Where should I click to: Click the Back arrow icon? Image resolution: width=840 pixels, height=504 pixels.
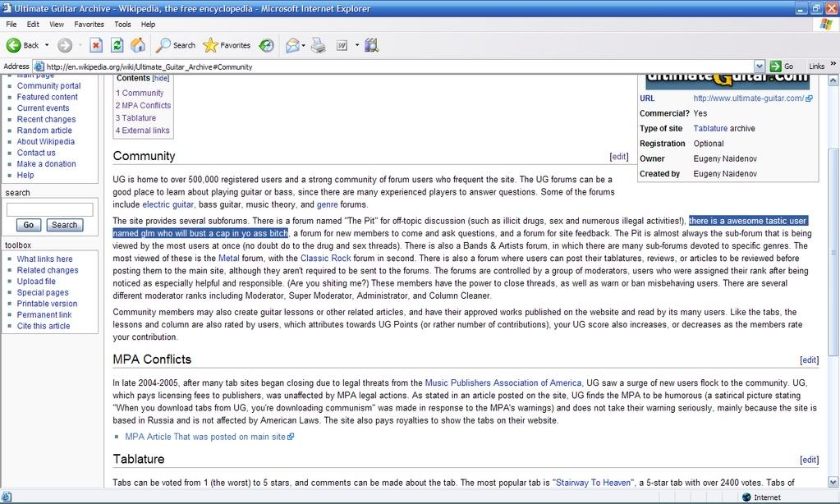coord(13,45)
